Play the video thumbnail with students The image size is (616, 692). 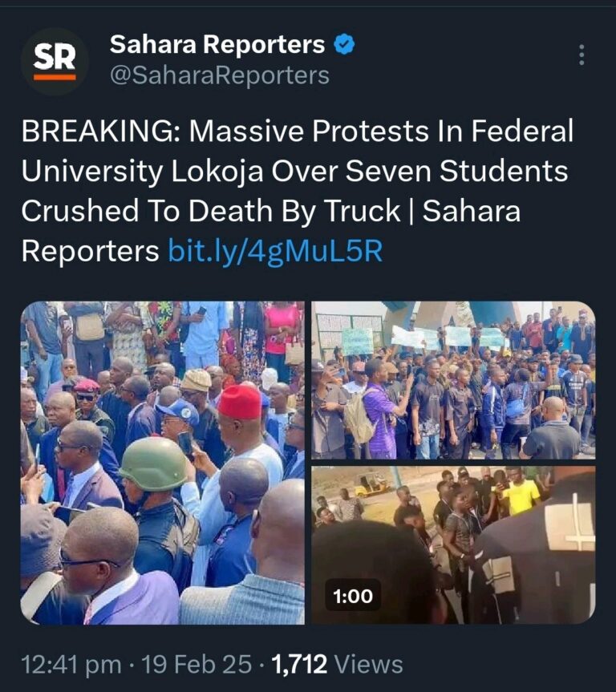coord(453,545)
